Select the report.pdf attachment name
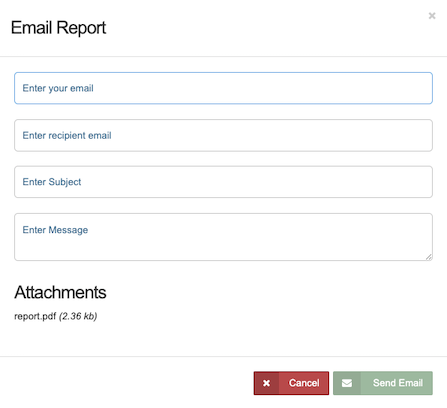This screenshot has height=408, width=447. click(35, 316)
